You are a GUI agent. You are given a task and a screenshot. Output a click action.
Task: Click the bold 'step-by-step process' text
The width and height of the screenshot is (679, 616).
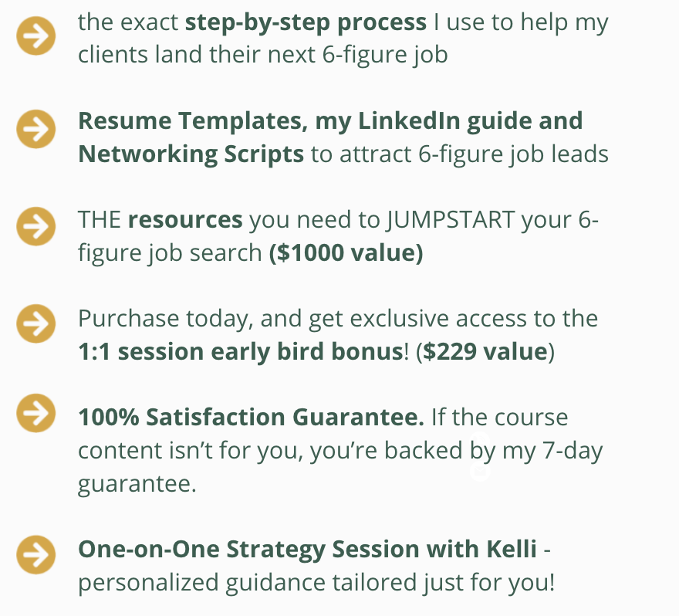(x=306, y=22)
